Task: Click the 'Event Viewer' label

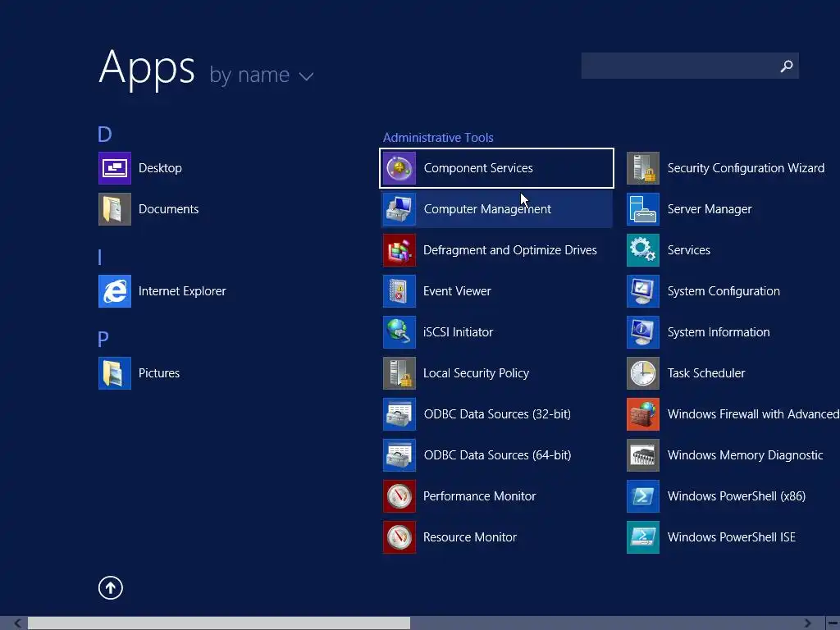Action: pos(457,291)
